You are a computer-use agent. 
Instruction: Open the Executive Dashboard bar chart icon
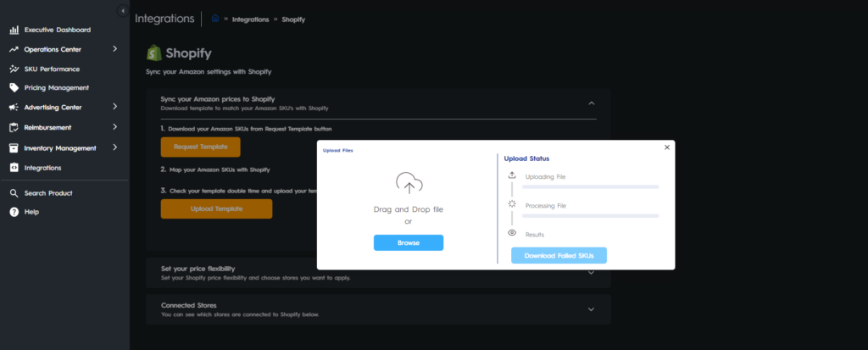click(14, 30)
